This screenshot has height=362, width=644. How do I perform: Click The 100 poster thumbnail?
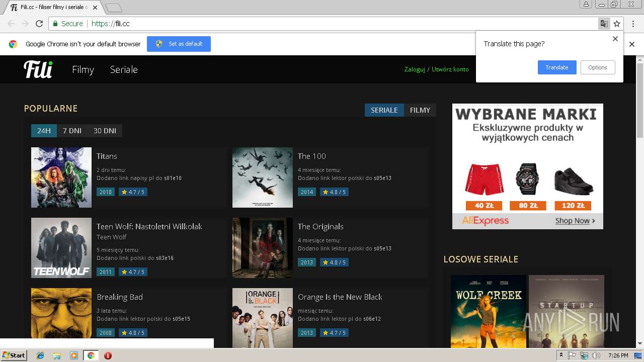coord(263,177)
